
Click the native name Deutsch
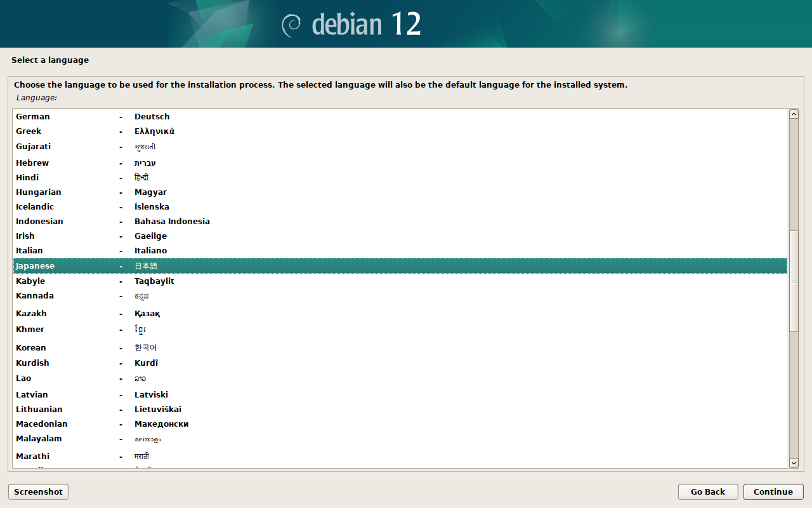pos(152,116)
